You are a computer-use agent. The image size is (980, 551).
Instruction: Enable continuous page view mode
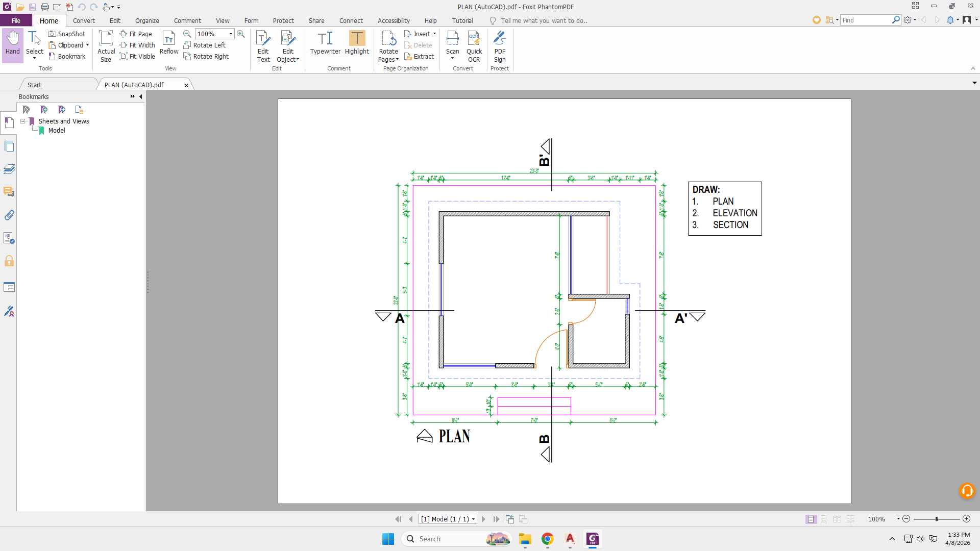pyautogui.click(x=824, y=519)
